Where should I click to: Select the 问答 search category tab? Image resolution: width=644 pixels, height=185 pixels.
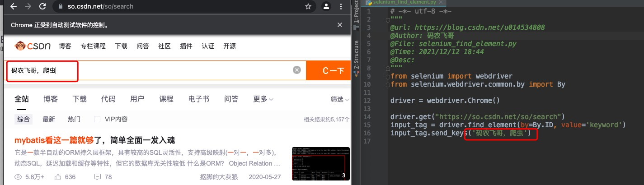[x=231, y=99]
